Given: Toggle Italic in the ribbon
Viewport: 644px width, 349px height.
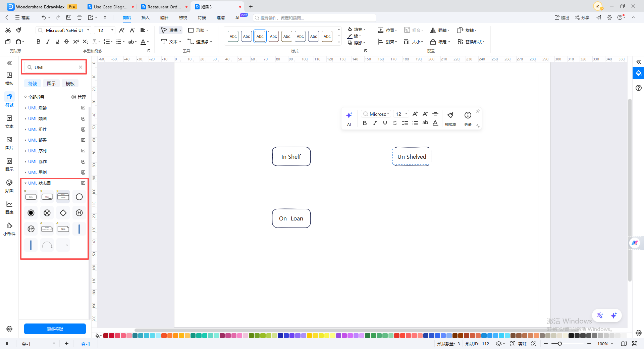Looking at the screenshot, I should click(48, 42).
